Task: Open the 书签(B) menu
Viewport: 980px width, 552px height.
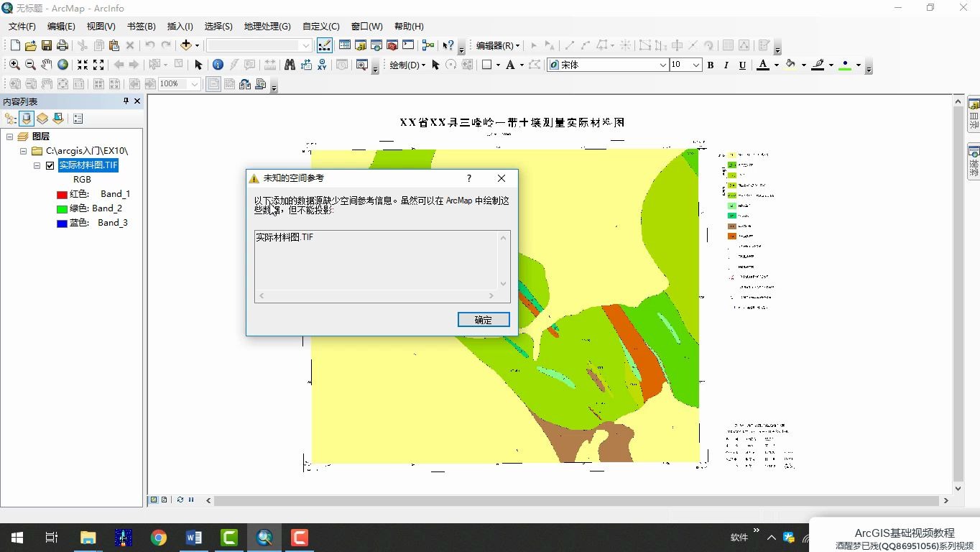Action: [x=142, y=26]
